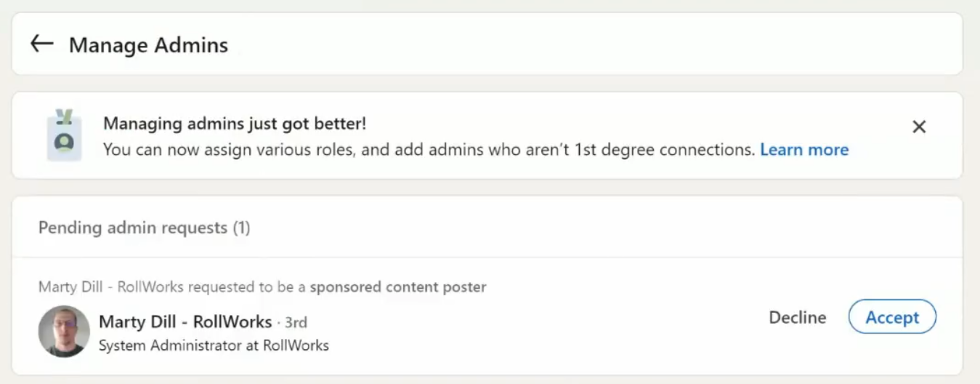The image size is (980, 384).
Task: Click the bold "sponsored content poster" role text
Action: pyautogui.click(x=398, y=287)
